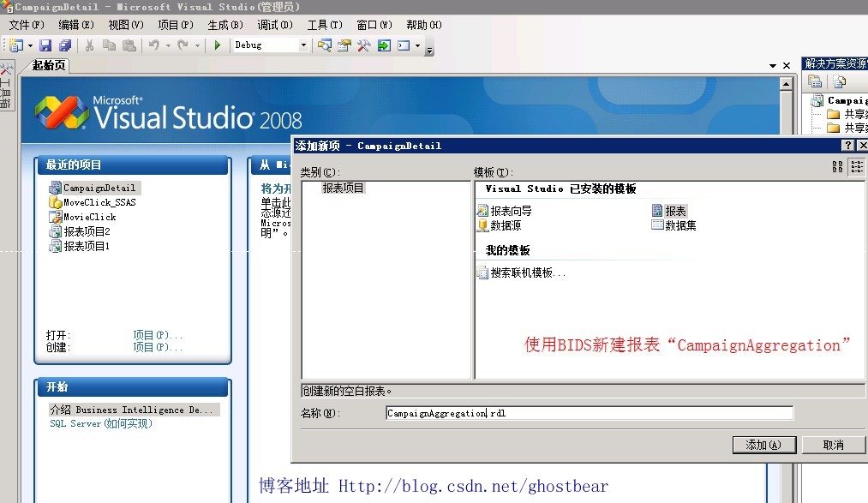
Task: Switch to the 起始页 tab
Action: click(x=47, y=65)
